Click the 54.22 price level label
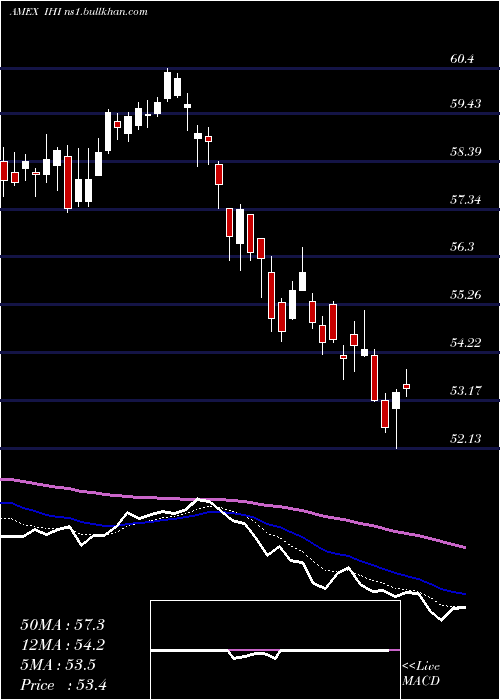This screenshot has height=700, width=500. click(466, 343)
